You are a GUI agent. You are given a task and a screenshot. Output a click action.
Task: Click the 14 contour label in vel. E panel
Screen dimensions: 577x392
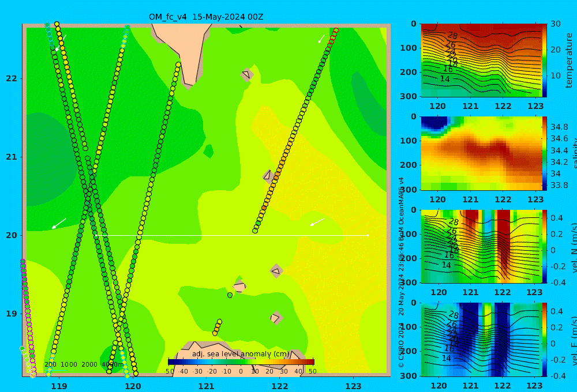click(446, 358)
